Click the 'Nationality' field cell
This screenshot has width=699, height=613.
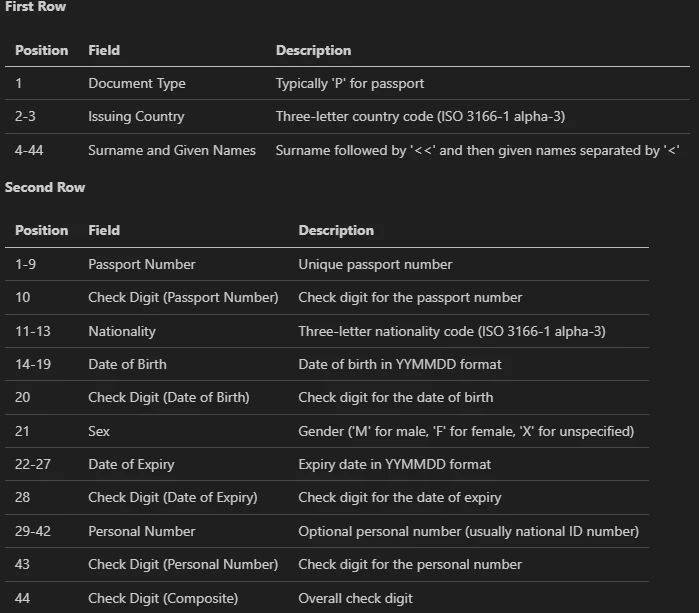tap(122, 331)
